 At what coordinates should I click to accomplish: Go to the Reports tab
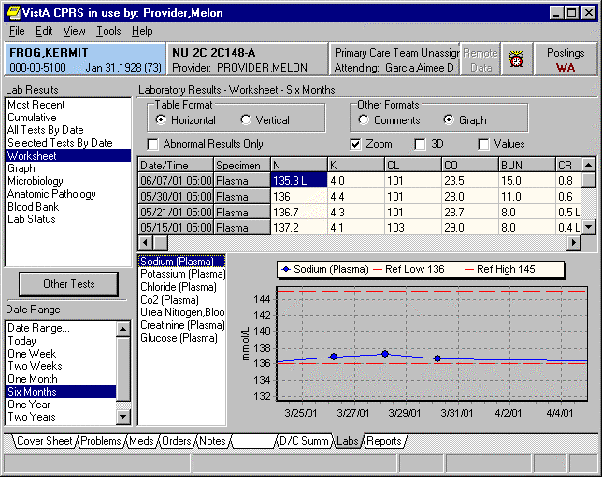383,441
